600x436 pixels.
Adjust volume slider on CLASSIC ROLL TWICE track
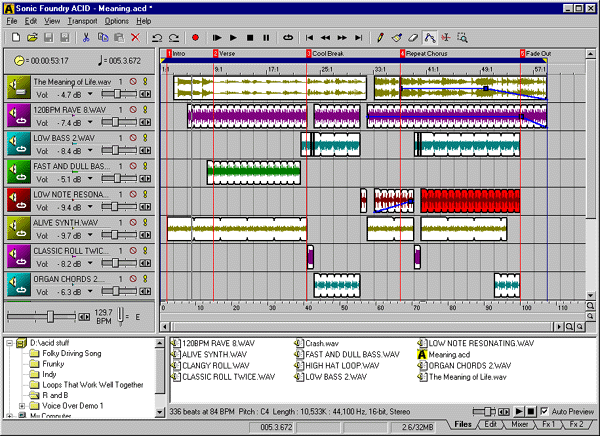pos(116,263)
